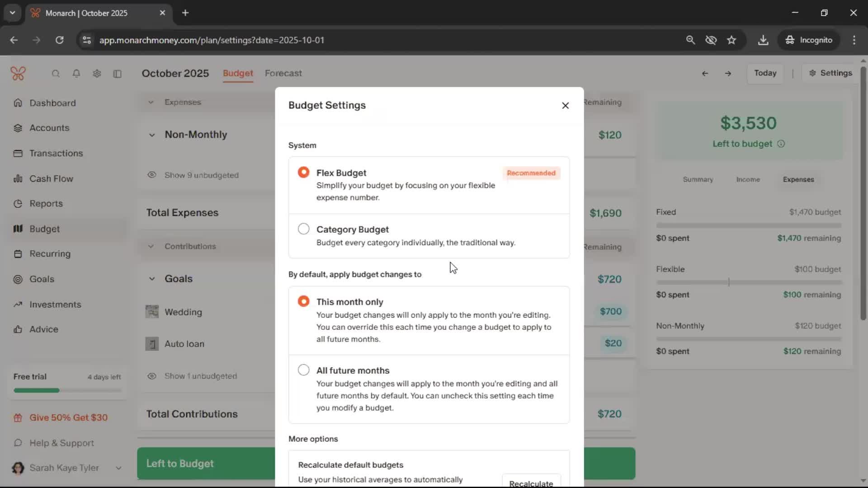Screen dimensions: 868x488
Task: Select the Flex Budget radio option
Action: coord(304,172)
